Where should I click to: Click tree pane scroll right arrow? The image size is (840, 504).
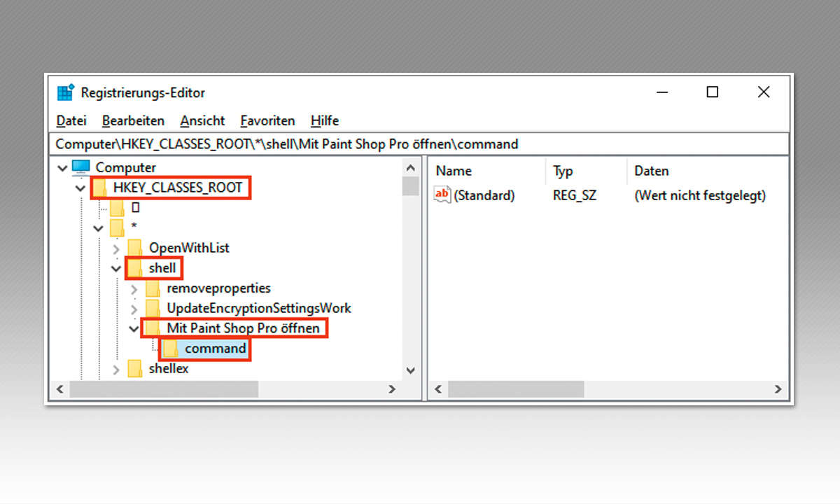pos(393,388)
